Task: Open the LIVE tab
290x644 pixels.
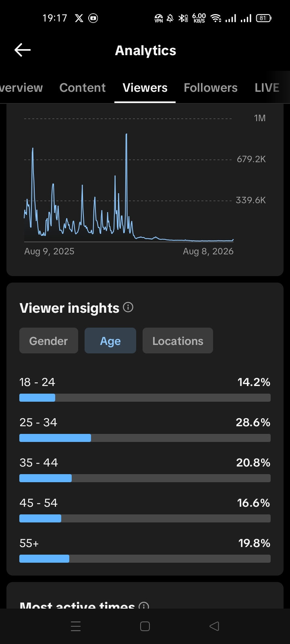Action: tap(267, 88)
